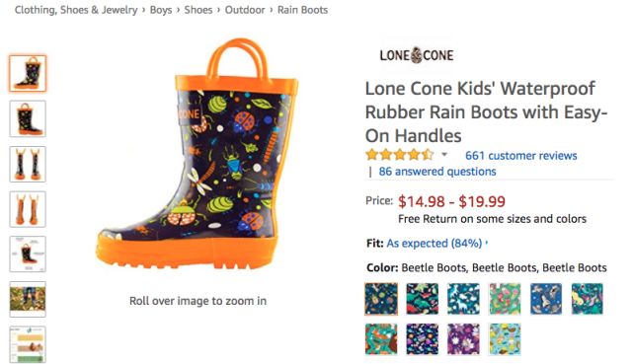The image size is (632, 364).
Task: Open the 661 customer reviews link
Action: 520,156
